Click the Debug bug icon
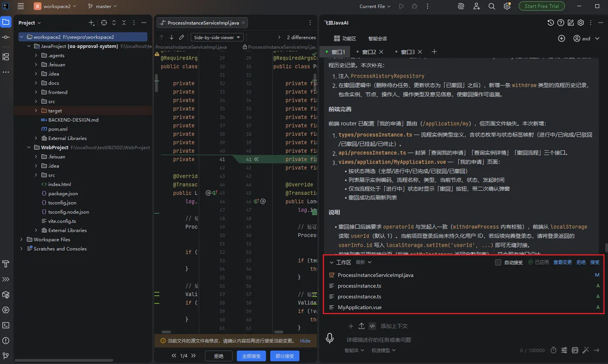 (x=414, y=7)
